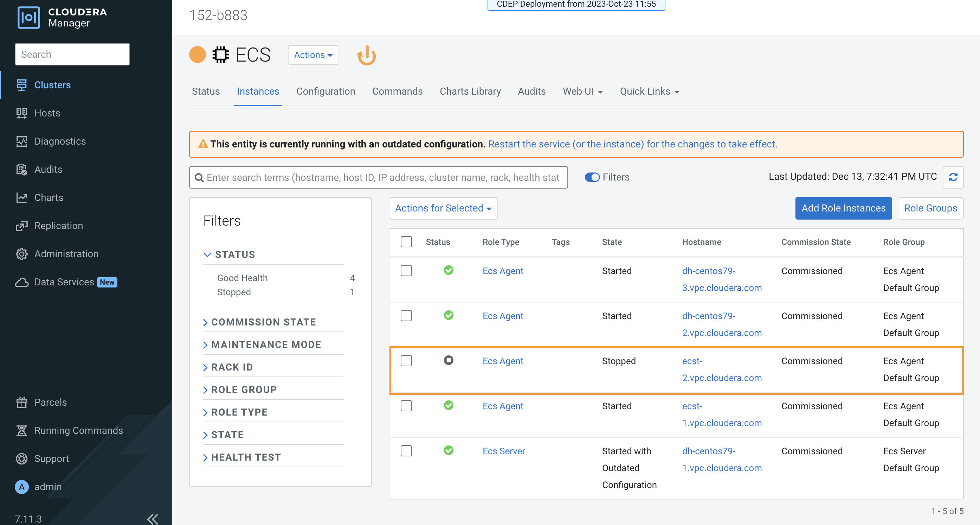Click the stale configuration restart power icon
This screenshot has width=980, height=525.
366,56
